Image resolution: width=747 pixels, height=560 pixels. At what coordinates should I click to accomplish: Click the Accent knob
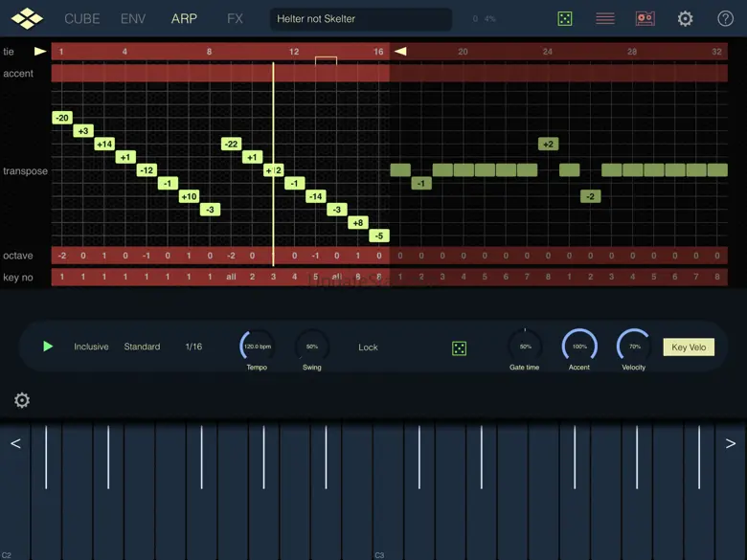[579, 346]
